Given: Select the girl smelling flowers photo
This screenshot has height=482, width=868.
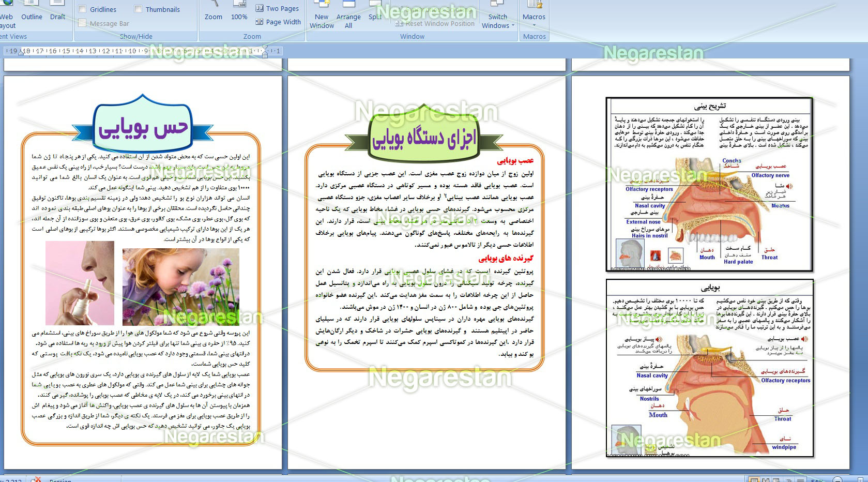Looking at the screenshot, I should (x=181, y=287).
